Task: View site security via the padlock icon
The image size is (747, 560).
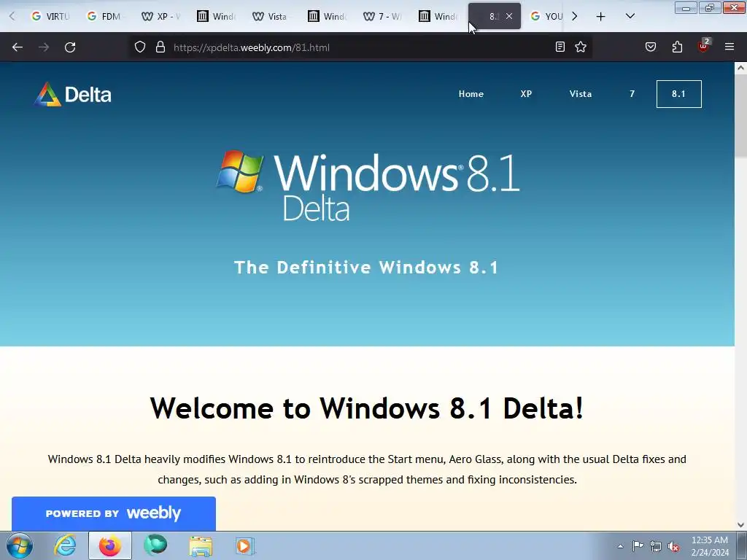Action: pyautogui.click(x=160, y=47)
